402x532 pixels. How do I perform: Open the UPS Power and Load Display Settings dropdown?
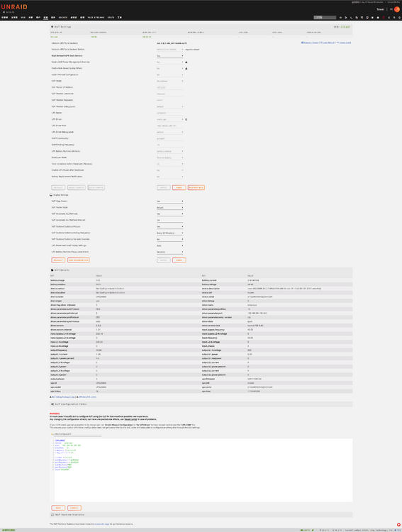coord(170,245)
